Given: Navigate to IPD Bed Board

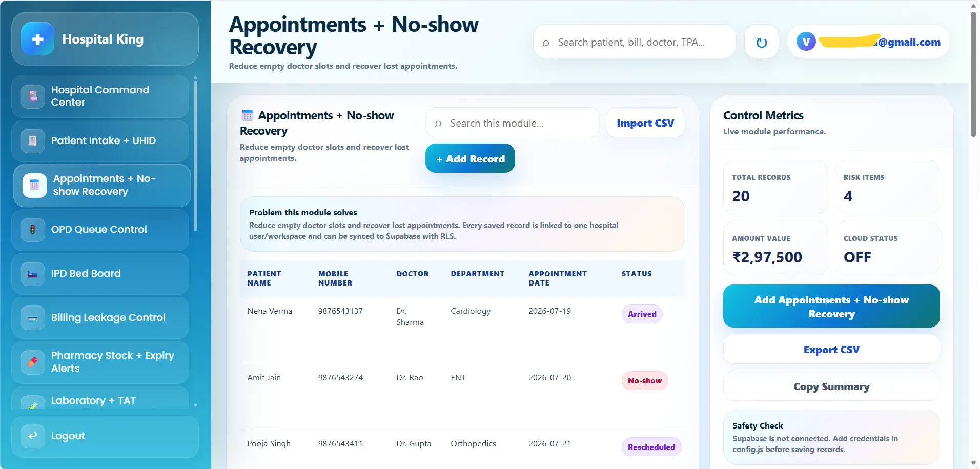Looking at the screenshot, I should coord(100,274).
